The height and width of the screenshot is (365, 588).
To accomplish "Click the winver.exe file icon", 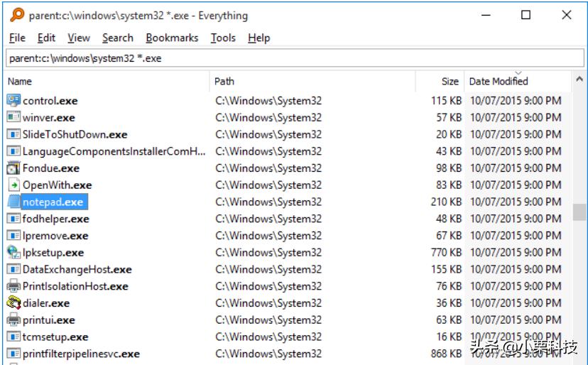I will click(13, 117).
